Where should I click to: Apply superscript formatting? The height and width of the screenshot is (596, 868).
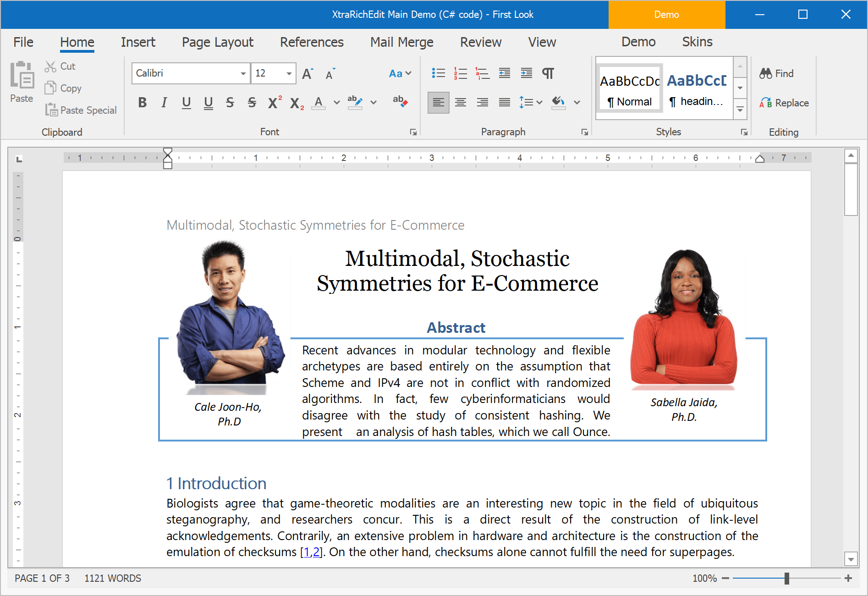[274, 102]
